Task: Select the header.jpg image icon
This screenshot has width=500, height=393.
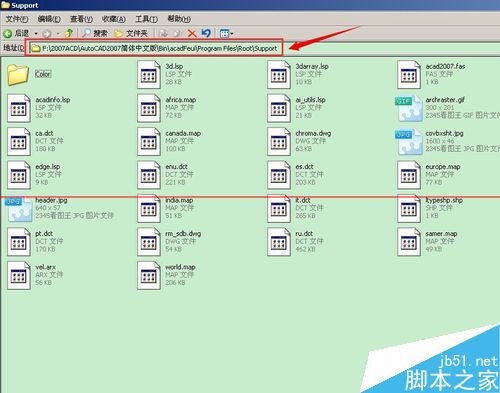Action: click(19, 209)
